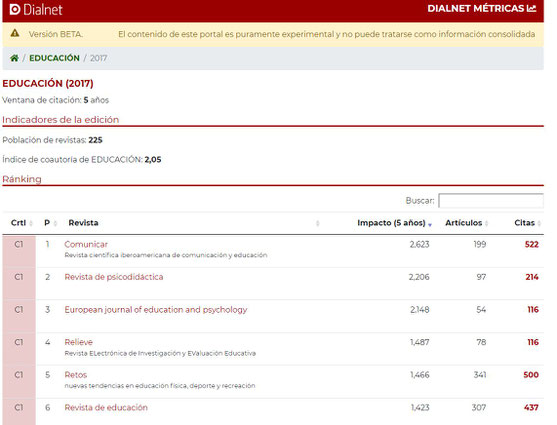Open the Retos journal link
The height and width of the screenshot is (425, 557).
pos(76,375)
